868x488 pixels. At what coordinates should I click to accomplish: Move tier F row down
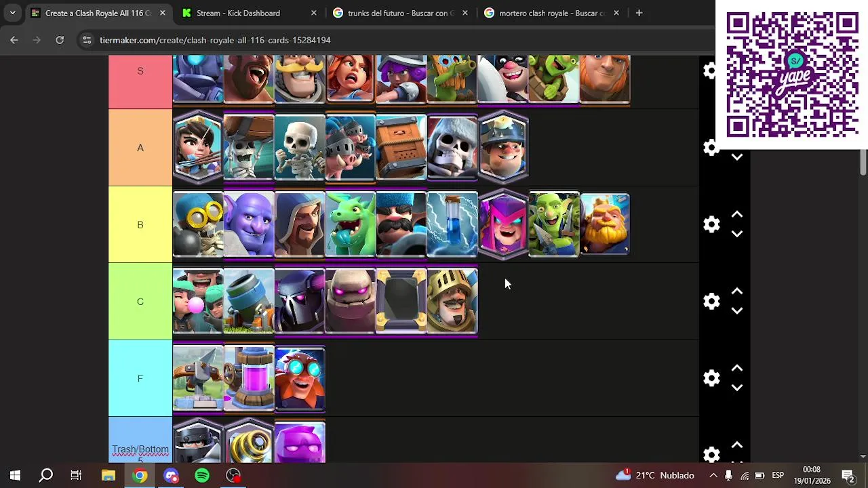click(737, 388)
